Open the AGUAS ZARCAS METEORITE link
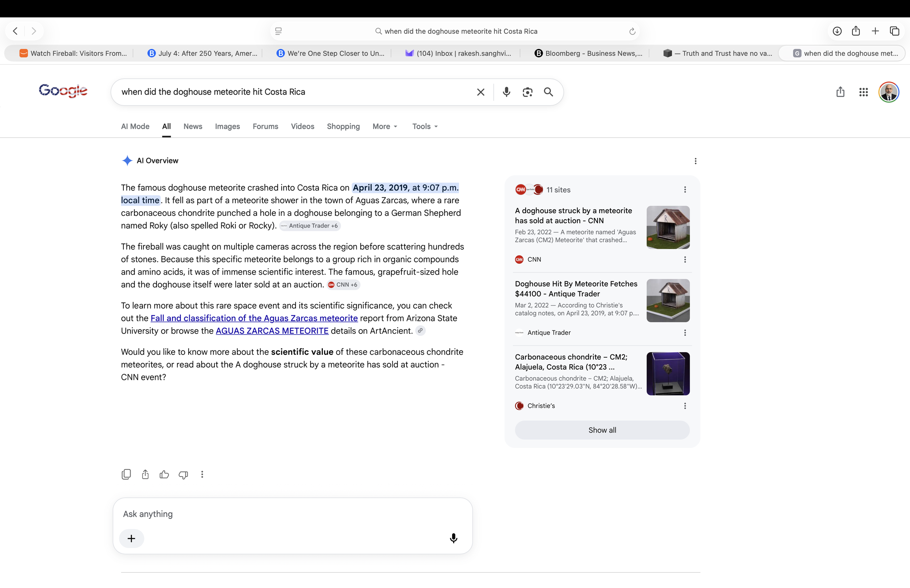This screenshot has height=588, width=910. 272,331
